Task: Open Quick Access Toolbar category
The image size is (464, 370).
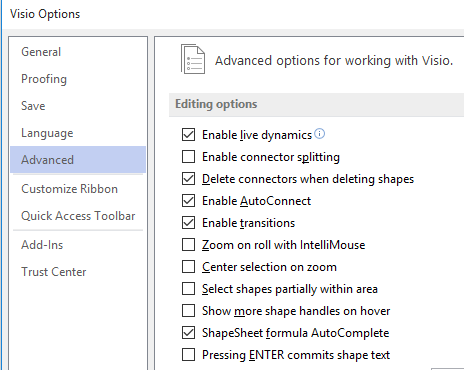Action: [x=78, y=216]
